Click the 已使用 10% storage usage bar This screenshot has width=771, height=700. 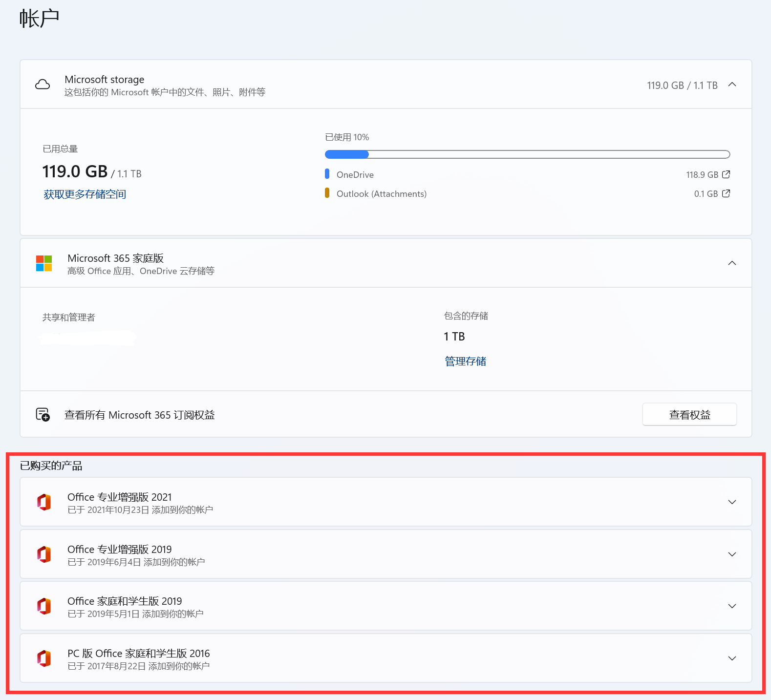coord(527,154)
